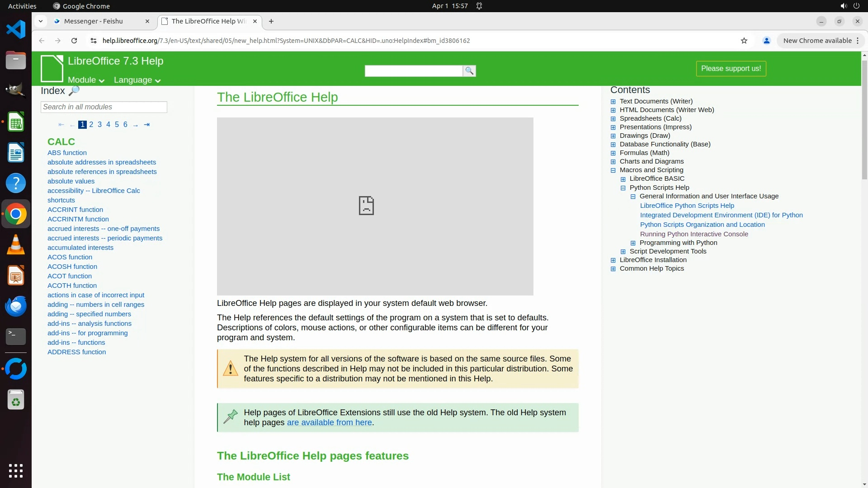868x488 pixels.
Task: Open the Module dropdown menu
Action: click(x=86, y=80)
